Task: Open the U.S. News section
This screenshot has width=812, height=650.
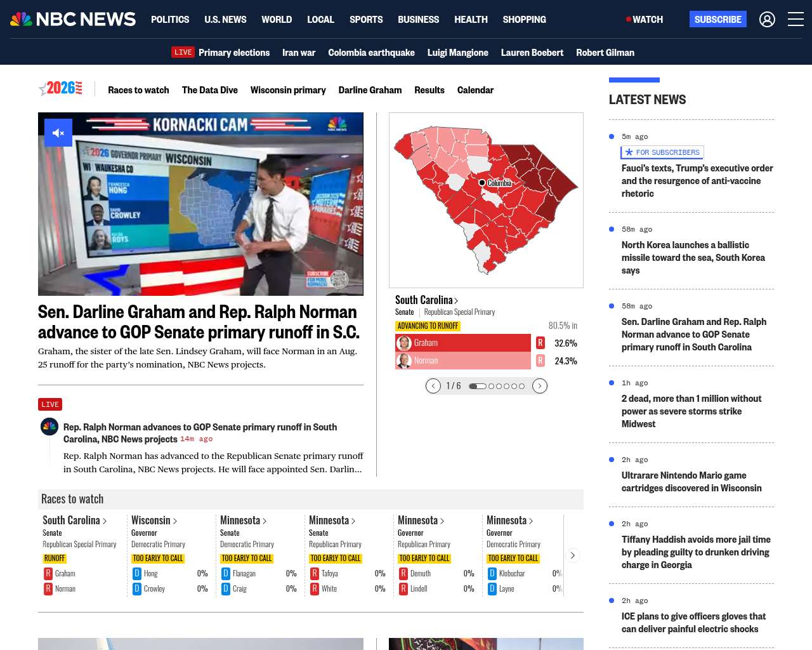Action: [x=225, y=20]
